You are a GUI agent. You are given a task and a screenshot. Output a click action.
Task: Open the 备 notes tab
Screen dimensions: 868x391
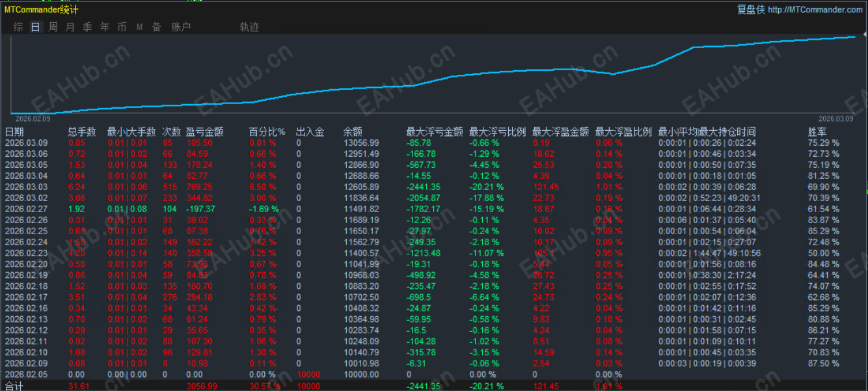pos(156,27)
